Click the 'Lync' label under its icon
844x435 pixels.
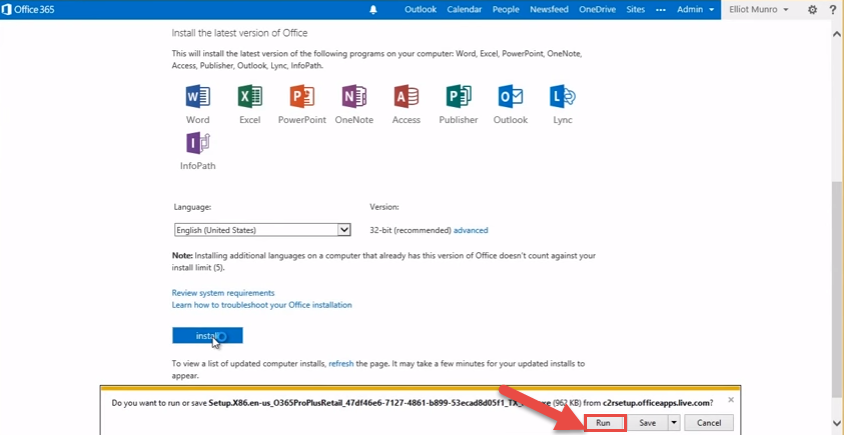562,120
